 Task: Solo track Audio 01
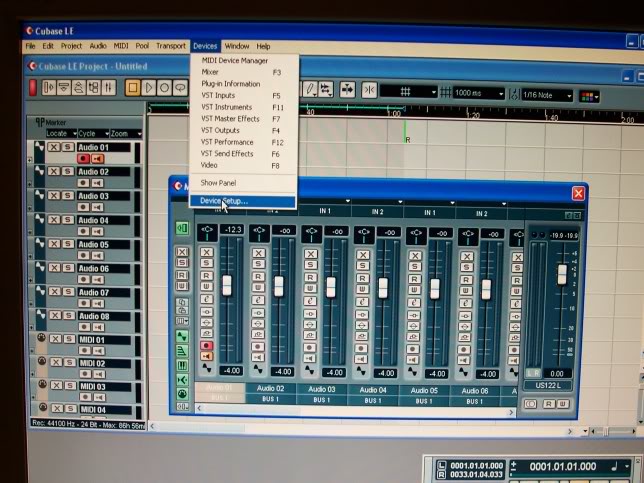(x=68, y=147)
